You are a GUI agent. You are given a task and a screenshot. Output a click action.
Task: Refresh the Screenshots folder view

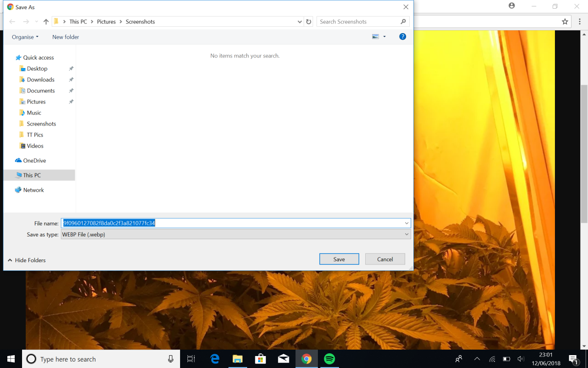coord(309,22)
